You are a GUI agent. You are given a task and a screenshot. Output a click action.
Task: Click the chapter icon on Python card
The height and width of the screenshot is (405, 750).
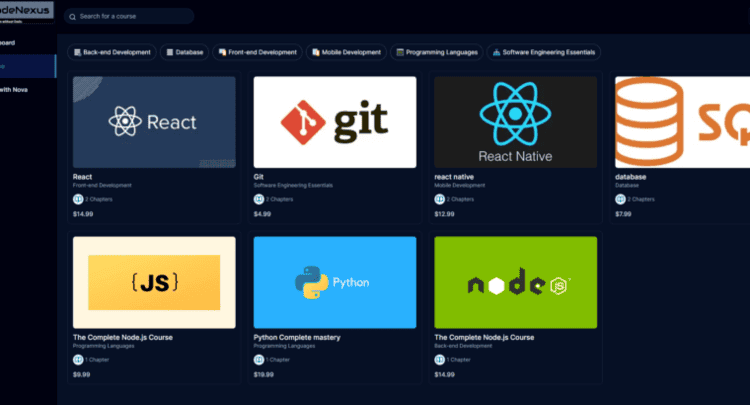point(259,360)
